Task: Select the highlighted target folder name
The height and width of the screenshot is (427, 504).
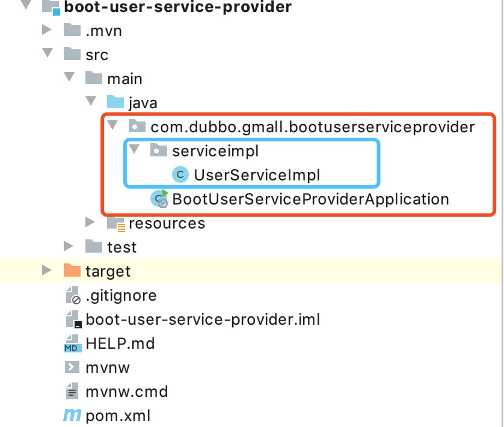Action: (x=108, y=272)
